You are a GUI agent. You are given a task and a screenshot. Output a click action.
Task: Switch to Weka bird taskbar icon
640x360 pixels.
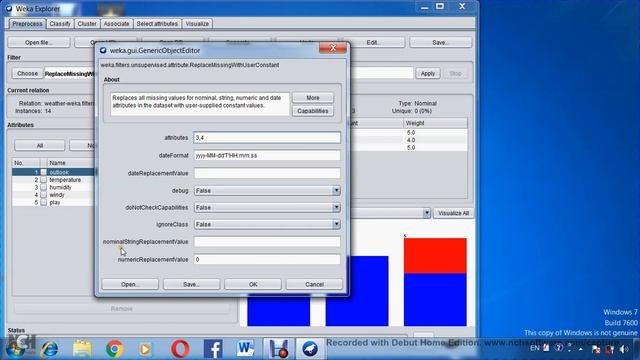pos(310,349)
